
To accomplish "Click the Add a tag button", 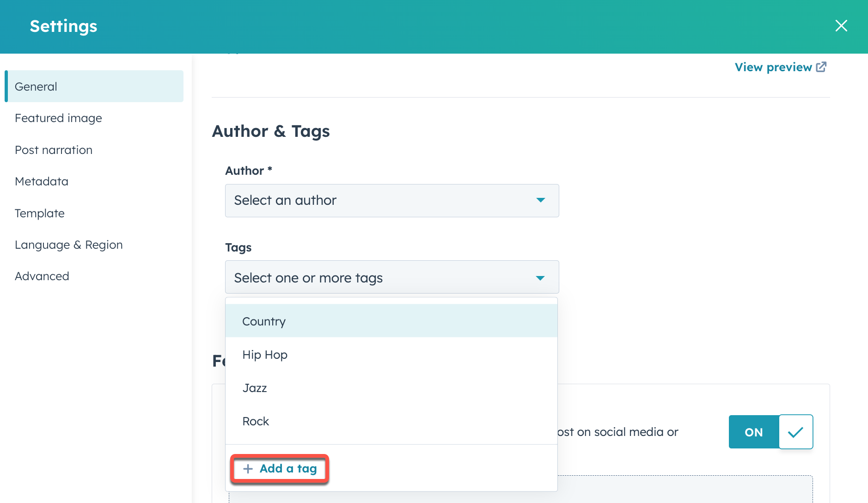I will (x=279, y=468).
